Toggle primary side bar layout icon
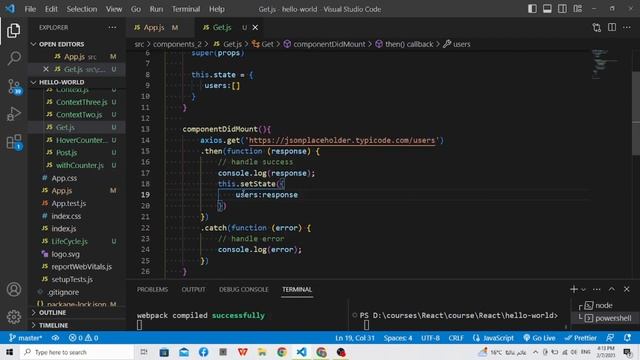 point(532,9)
